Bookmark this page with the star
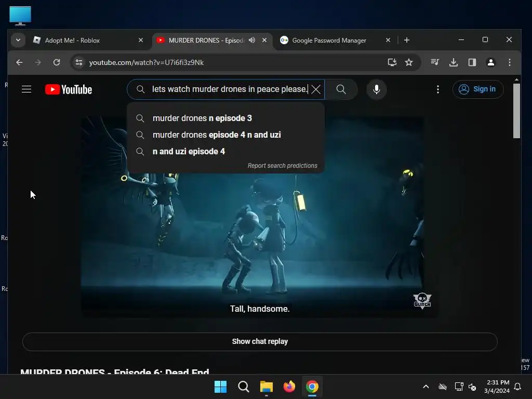This screenshot has height=399, width=532. tap(409, 62)
